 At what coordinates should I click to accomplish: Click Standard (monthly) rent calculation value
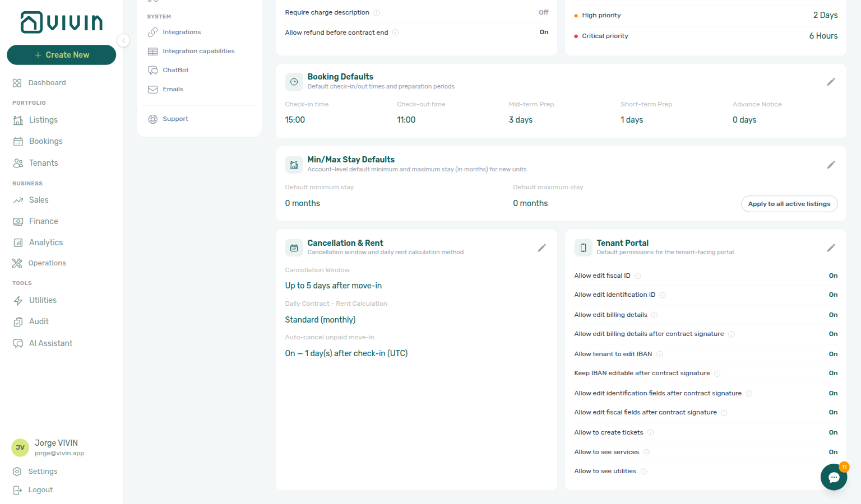click(320, 320)
